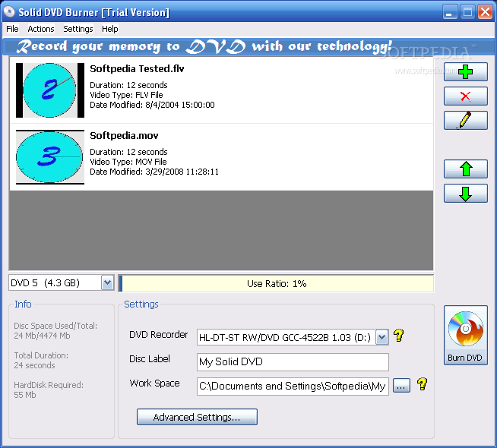Open the Help menu

coord(109,29)
